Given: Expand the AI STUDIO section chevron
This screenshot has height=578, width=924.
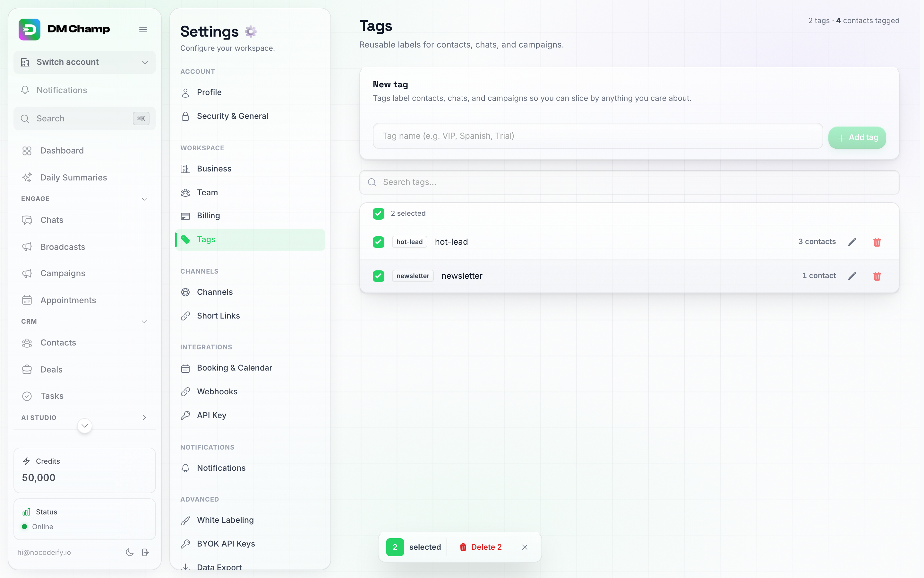Looking at the screenshot, I should (x=144, y=417).
